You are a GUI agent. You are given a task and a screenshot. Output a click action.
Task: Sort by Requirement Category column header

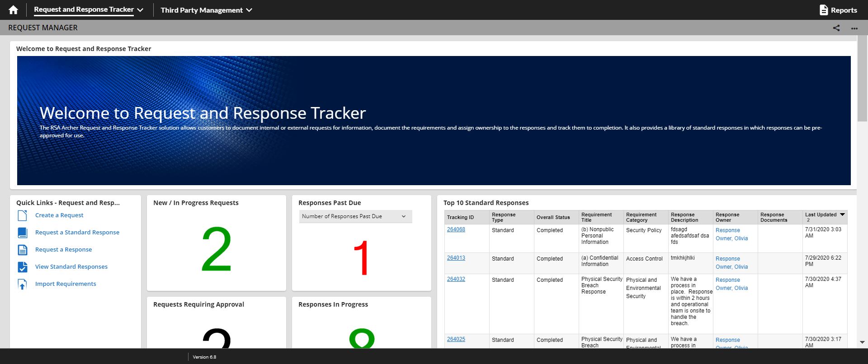pos(641,217)
